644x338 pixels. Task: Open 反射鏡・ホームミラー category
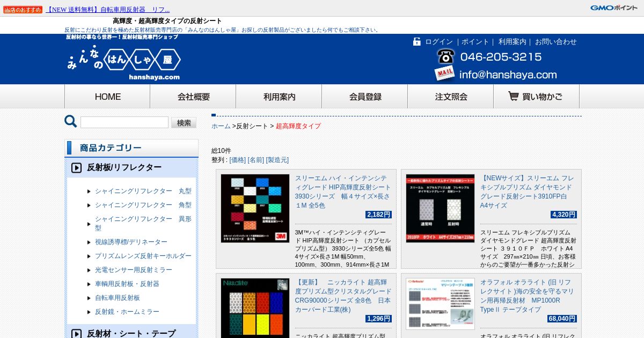click(127, 312)
